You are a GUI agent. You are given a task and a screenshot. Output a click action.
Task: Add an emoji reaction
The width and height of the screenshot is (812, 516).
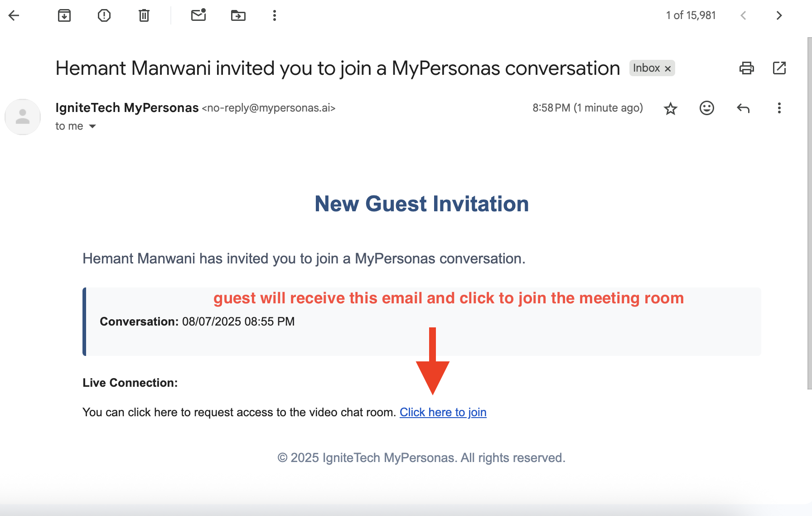coord(707,108)
